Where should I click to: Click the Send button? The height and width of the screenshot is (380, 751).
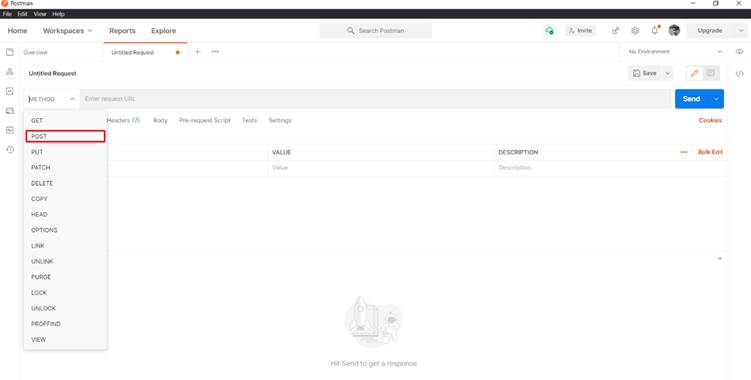pyautogui.click(x=692, y=99)
